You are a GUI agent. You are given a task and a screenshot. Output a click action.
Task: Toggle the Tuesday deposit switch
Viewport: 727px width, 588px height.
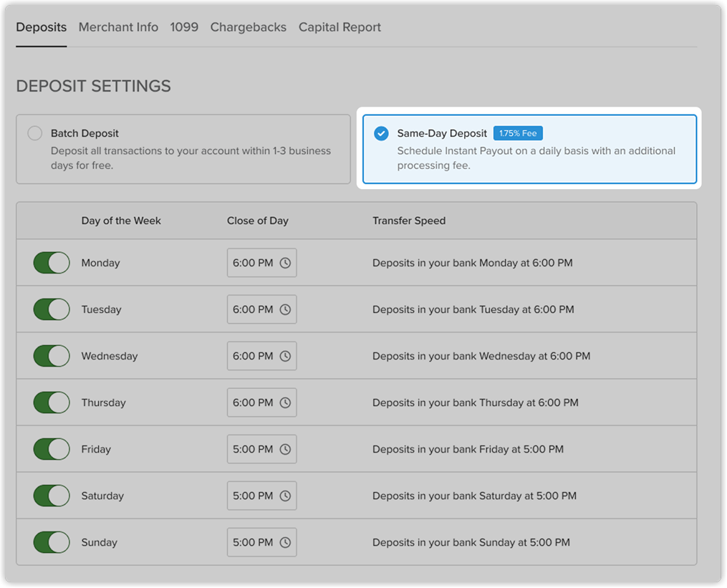[x=52, y=309]
